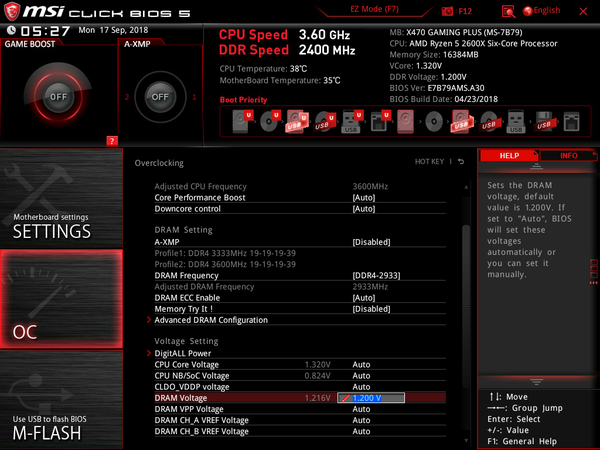
Task: Select the USB floppy boot device icon
Action: [544, 122]
